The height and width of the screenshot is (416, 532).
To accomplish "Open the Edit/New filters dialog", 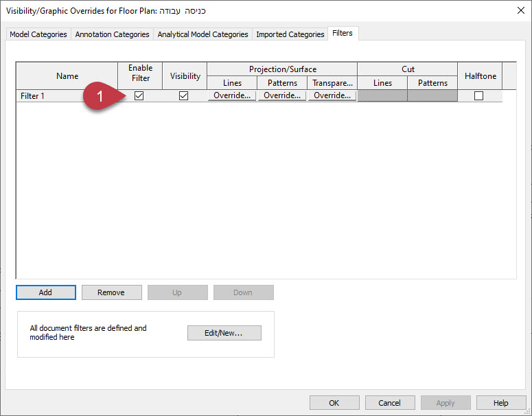I will point(224,333).
